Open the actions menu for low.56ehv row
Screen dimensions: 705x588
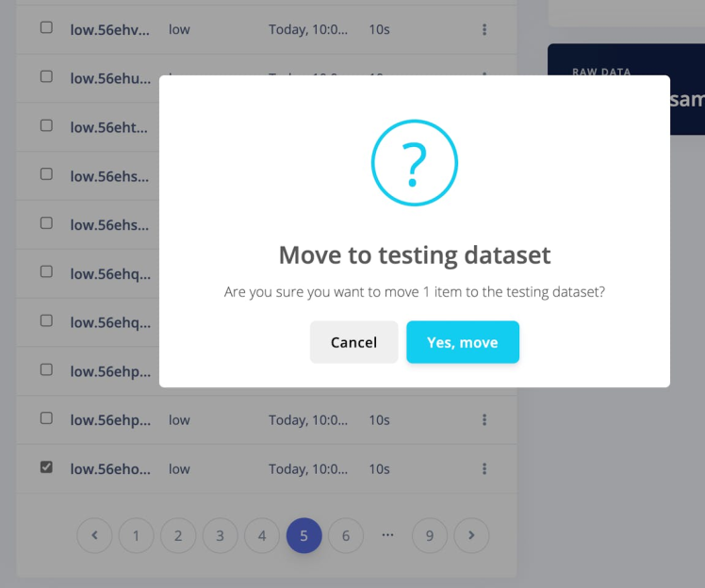(x=484, y=29)
